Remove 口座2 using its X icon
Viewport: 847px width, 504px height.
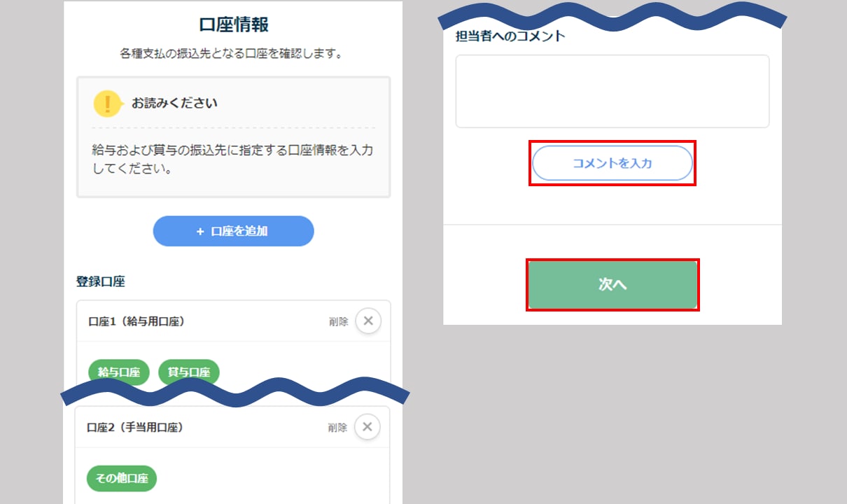[367, 427]
